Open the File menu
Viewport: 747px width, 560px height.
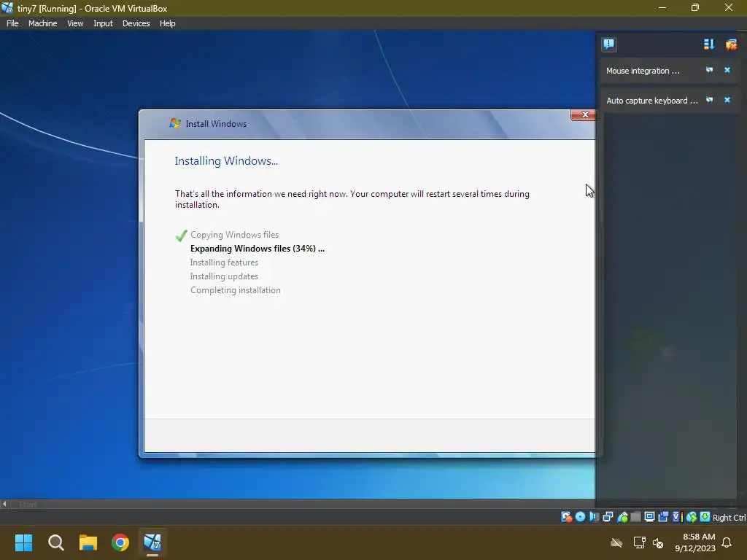(12, 23)
